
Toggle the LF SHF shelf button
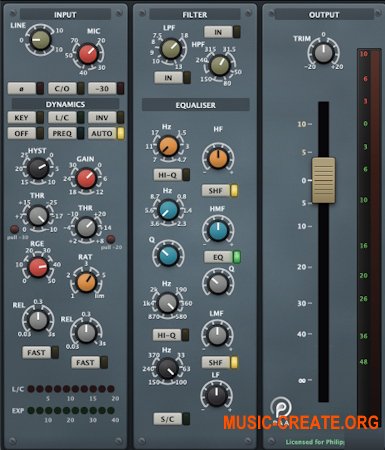(220, 362)
